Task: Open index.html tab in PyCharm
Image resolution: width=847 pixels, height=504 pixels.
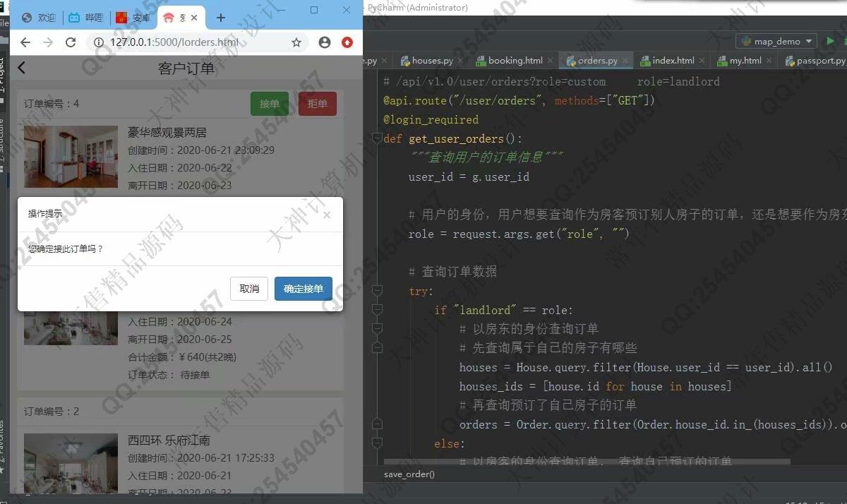Action: (673, 61)
